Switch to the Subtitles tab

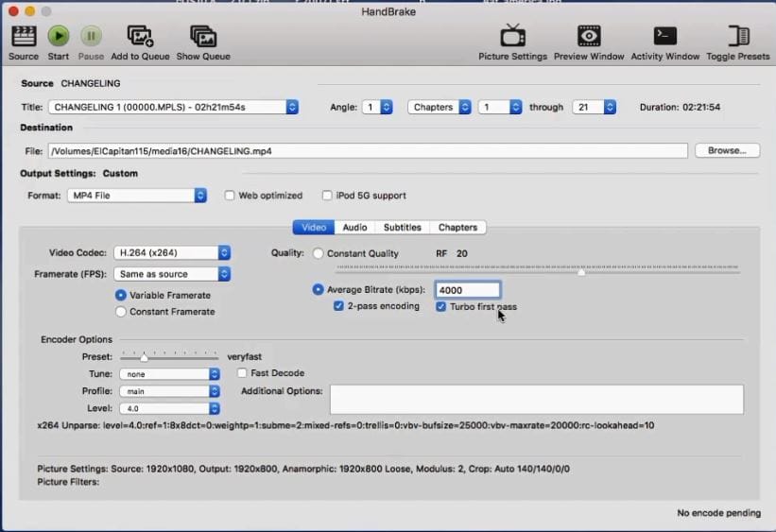pyautogui.click(x=402, y=227)
